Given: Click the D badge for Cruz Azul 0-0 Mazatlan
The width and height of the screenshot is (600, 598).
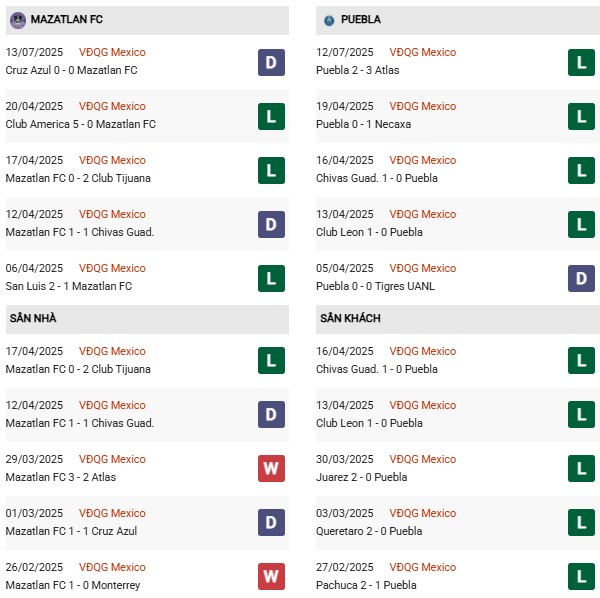Looking at the screenshot, I should (271, 62).
